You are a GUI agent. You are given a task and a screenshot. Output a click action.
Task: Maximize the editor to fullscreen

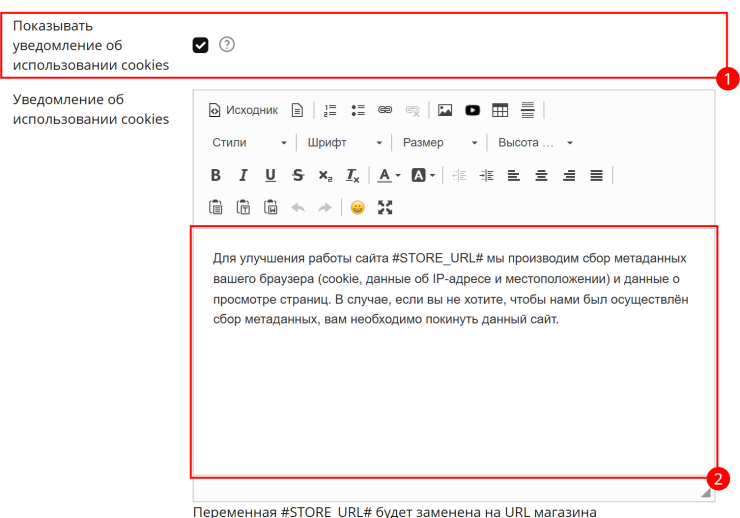pyautogui.click(x=385, y=208)
